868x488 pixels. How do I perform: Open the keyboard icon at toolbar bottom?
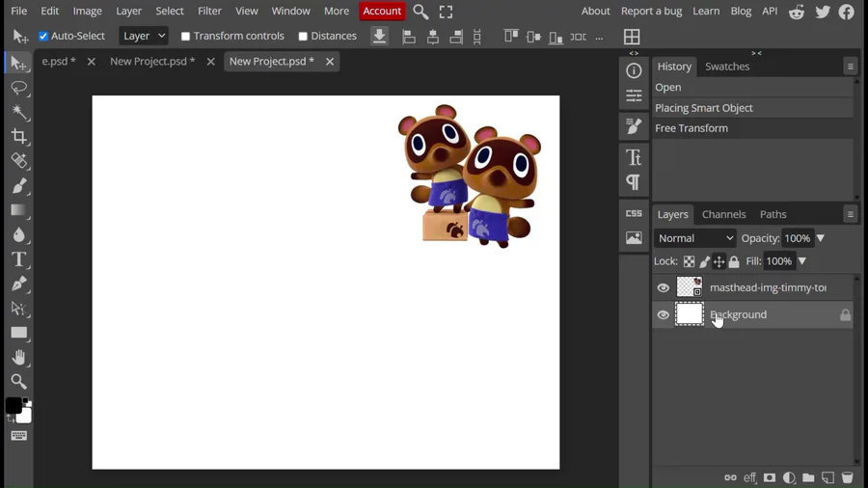click(19, 436)
